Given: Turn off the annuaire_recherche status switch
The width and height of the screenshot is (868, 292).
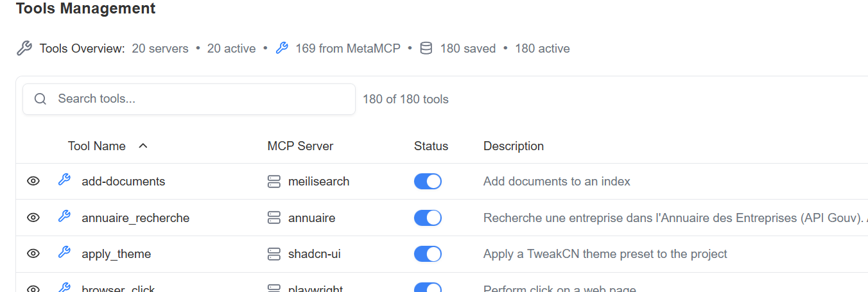Looking at the screenshot, I should tap(428, 218).
